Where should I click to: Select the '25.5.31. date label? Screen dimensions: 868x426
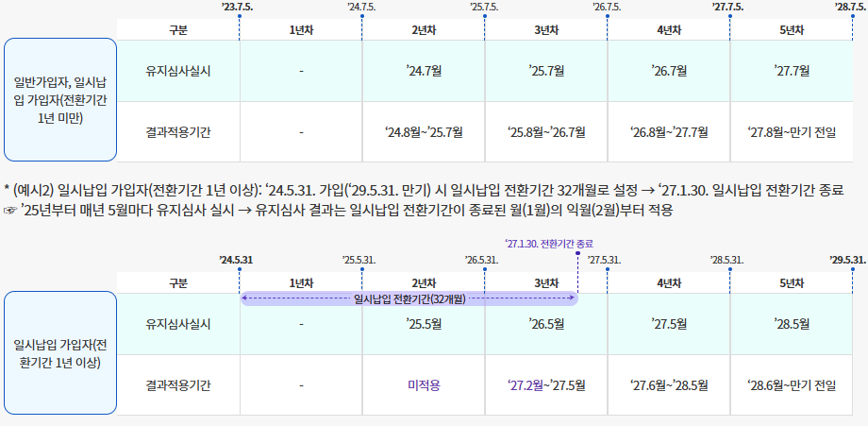point(359,260)
